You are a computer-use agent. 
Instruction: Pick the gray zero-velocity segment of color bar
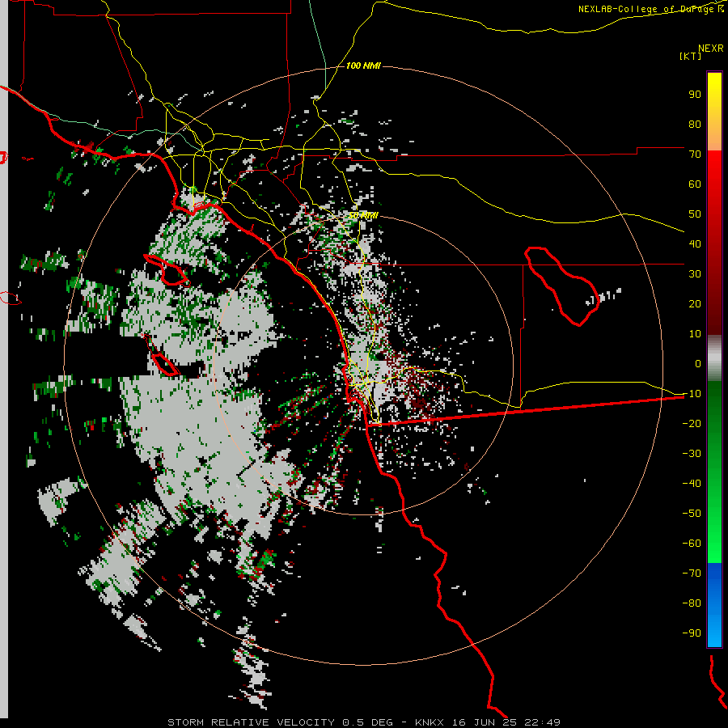714,358
